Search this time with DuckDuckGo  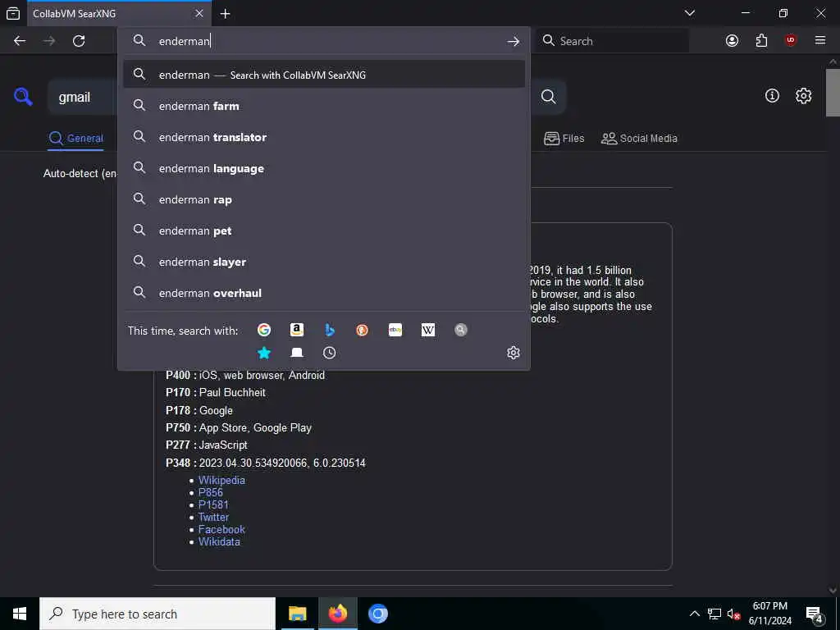point(362,330)
